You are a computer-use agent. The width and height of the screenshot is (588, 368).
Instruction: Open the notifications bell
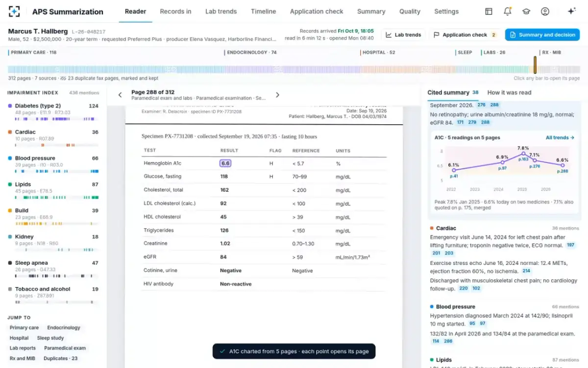click(508, 11)
